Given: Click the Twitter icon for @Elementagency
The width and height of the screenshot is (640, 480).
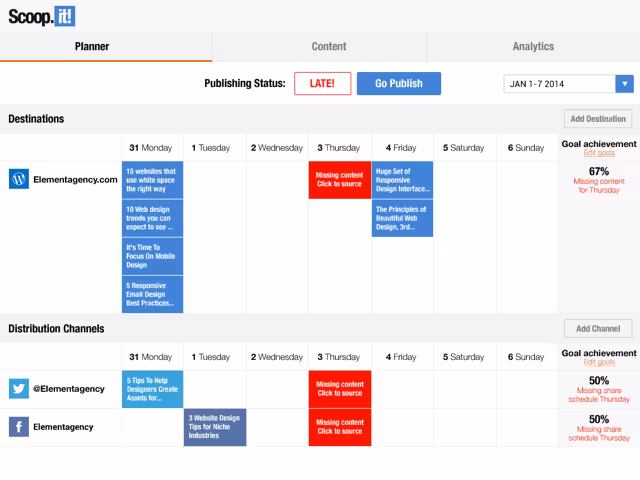Looking at the screenshot, I should [19, 389].
